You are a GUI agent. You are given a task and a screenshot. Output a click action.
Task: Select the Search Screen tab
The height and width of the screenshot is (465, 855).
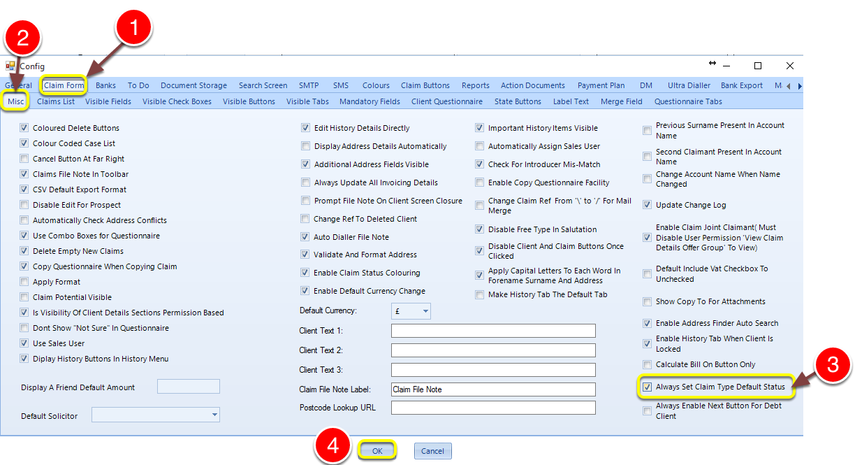pos(263,86)
